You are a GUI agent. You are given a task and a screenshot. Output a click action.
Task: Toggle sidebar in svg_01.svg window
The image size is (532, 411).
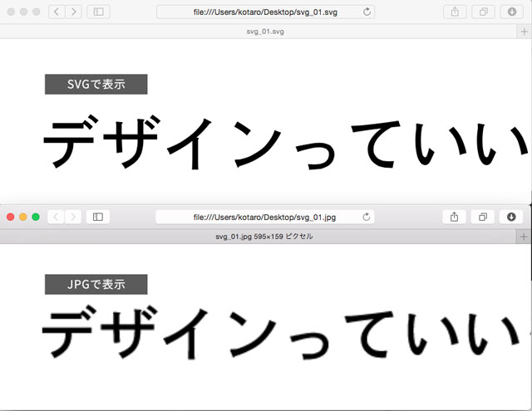[x=98, y=12]
